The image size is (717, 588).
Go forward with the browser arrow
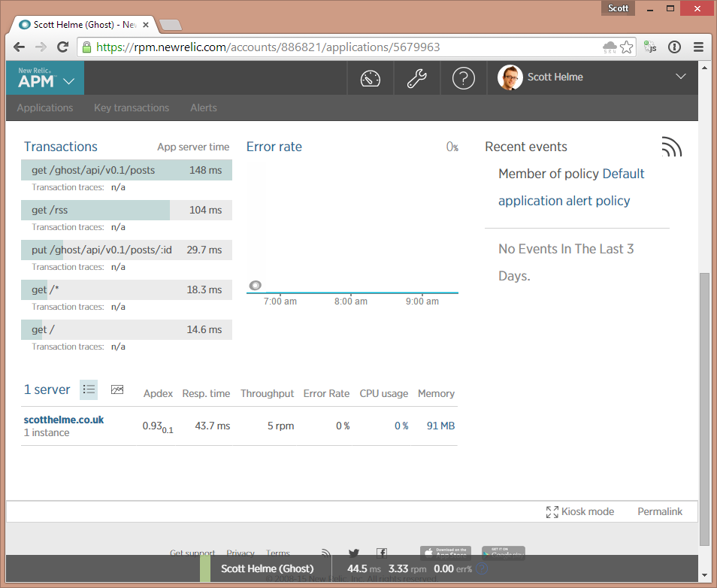[41, 47]
